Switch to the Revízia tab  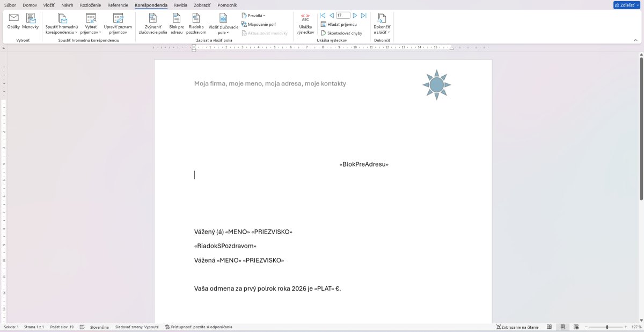(181, 5)
